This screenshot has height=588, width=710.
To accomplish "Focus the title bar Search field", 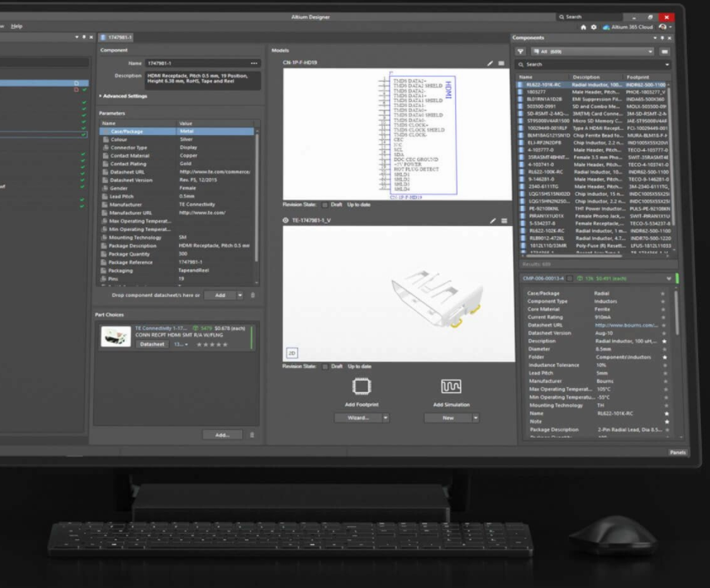I will point(589,17).
